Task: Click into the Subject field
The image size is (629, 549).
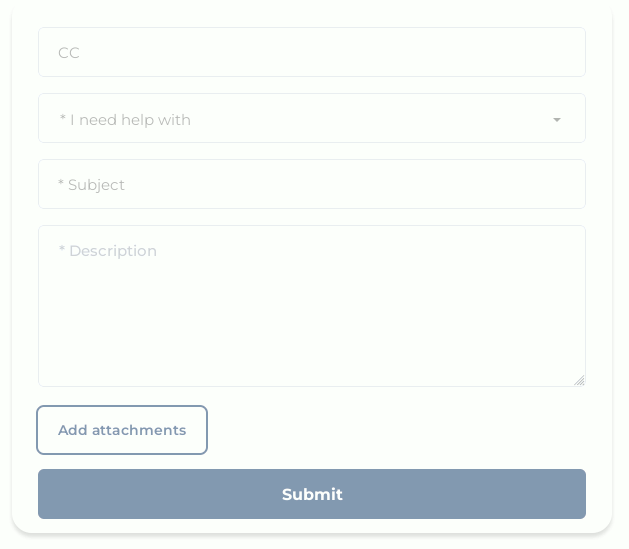Action: pos(311,184)
